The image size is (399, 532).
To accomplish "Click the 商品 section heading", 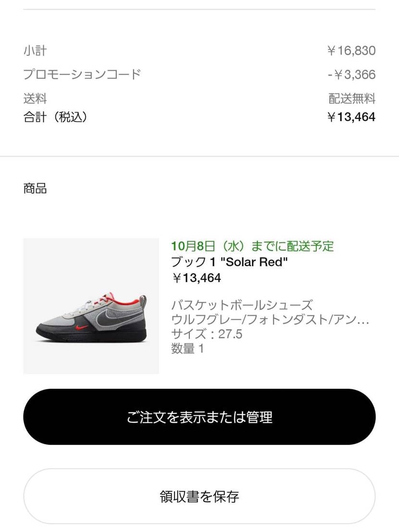I will (35, 188).
